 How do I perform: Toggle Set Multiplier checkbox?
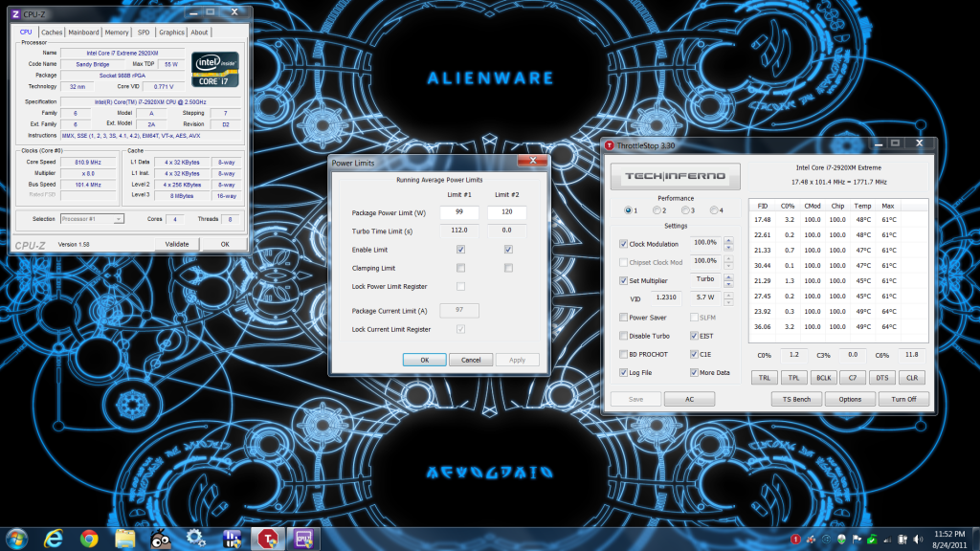(623, 280)
